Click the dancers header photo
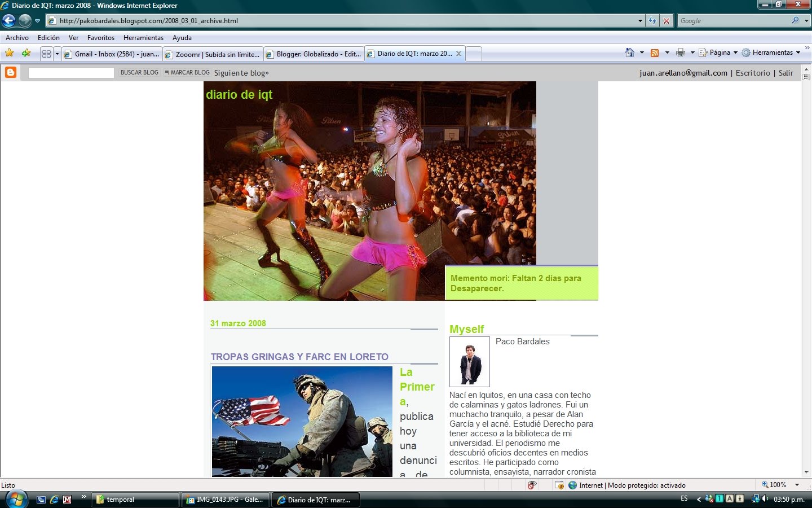This screenshot has width=812, height=508. (370, 191)
